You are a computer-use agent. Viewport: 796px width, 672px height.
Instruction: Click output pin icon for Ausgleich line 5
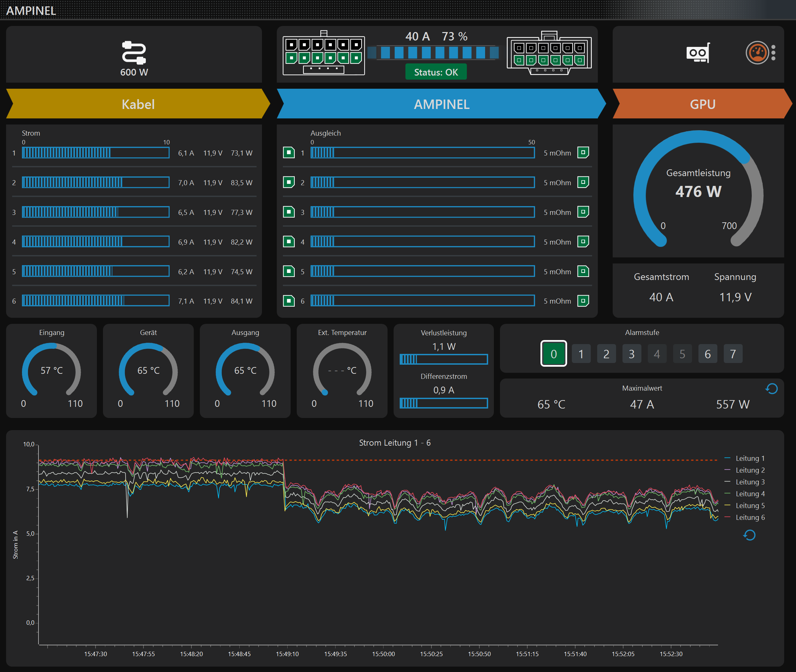[583, 271]
